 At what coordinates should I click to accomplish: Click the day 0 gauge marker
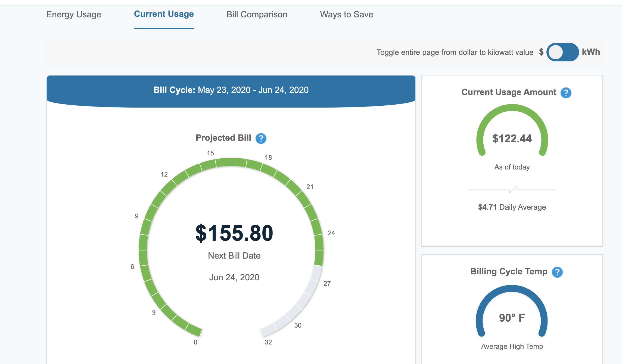click(x=195, y=342)
